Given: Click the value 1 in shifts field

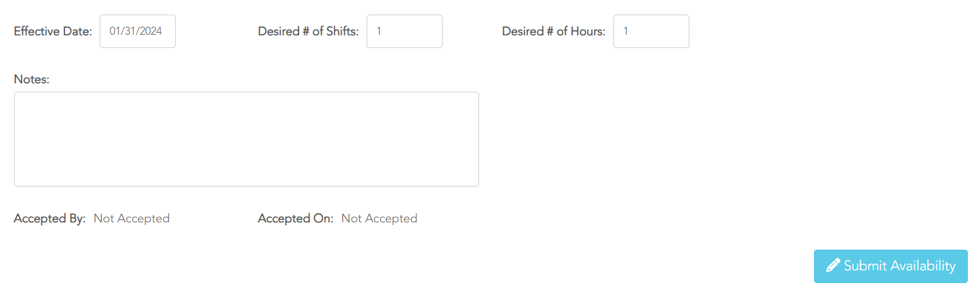Looking at the screenshot, I should (x=379, y=31).
